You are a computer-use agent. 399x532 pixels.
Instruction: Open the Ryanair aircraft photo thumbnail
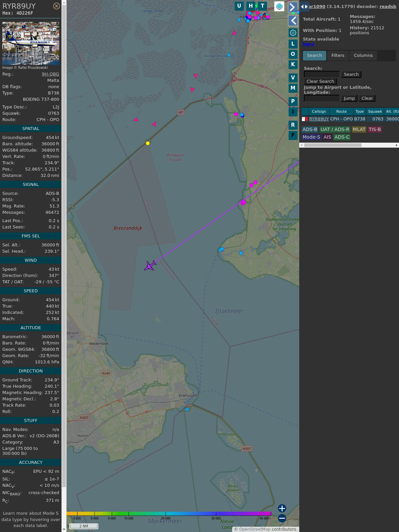coord(31,43)
